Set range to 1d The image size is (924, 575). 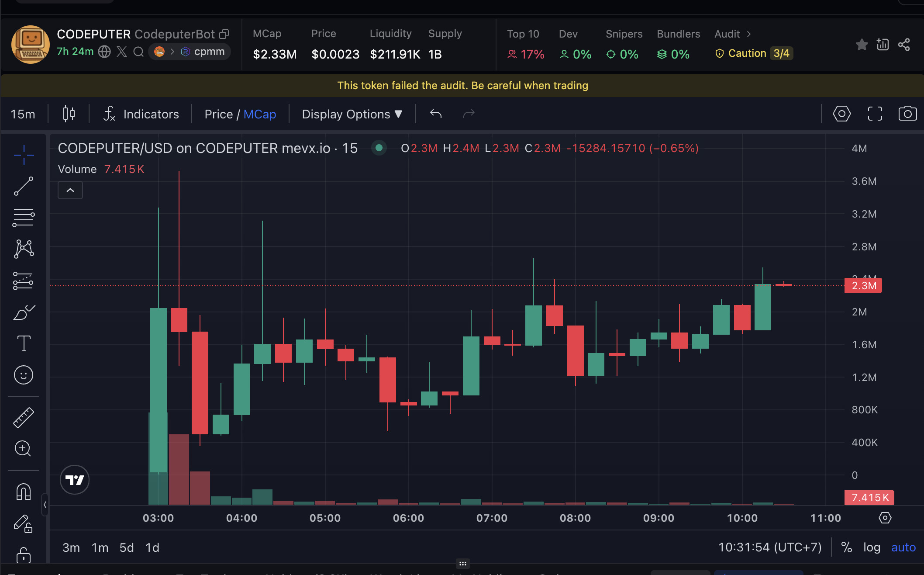pos(152,547)
